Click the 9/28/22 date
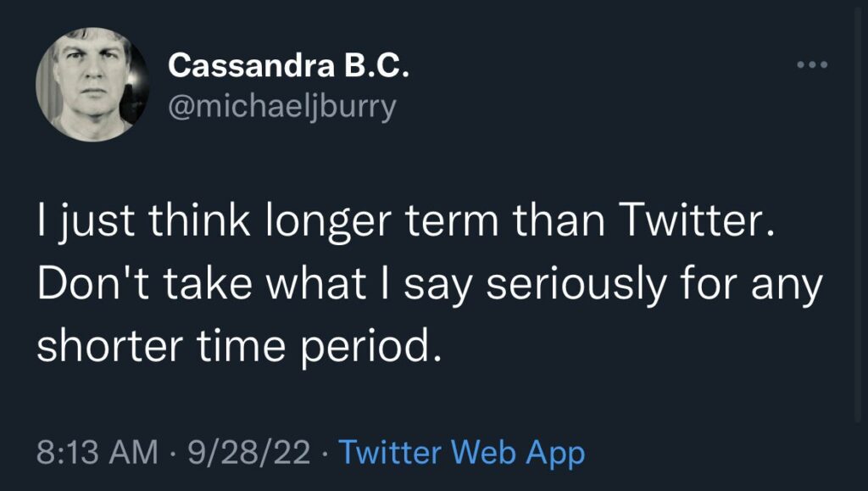 (x=248, y=453)
